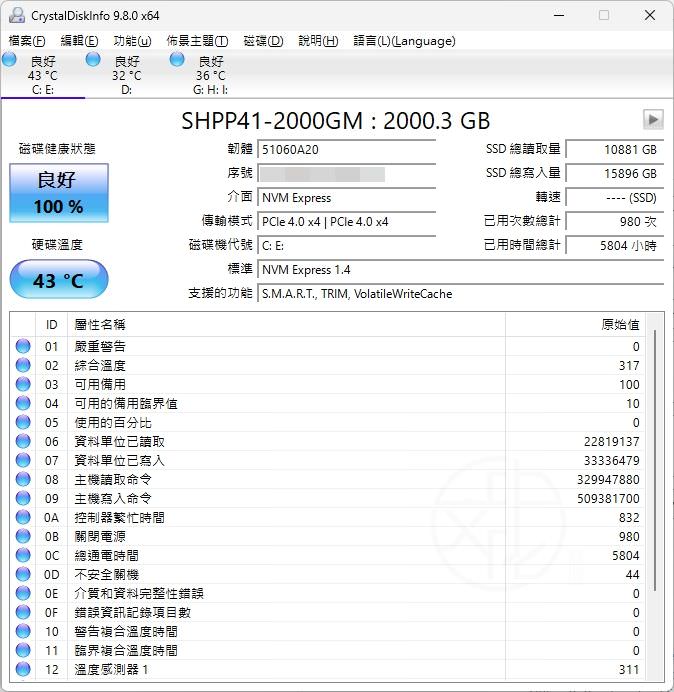Viewport: 674px width, 692px height.
Task: Click the 原始值 column header
Action: 575,325
